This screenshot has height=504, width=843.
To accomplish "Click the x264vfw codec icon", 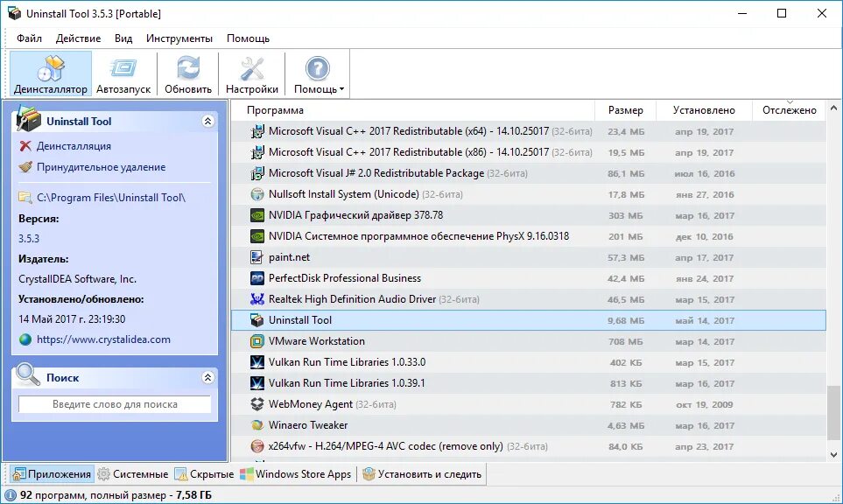I will point(257,445).
